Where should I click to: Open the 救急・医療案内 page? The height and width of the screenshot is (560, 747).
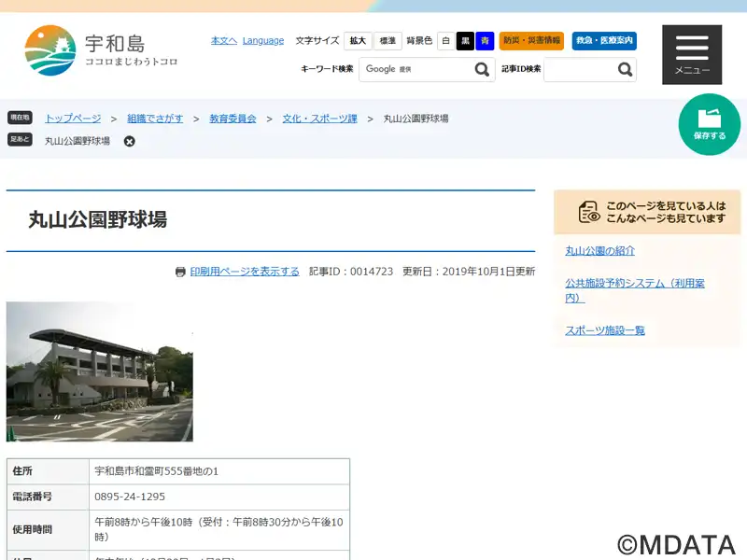[x=603, y=41]
